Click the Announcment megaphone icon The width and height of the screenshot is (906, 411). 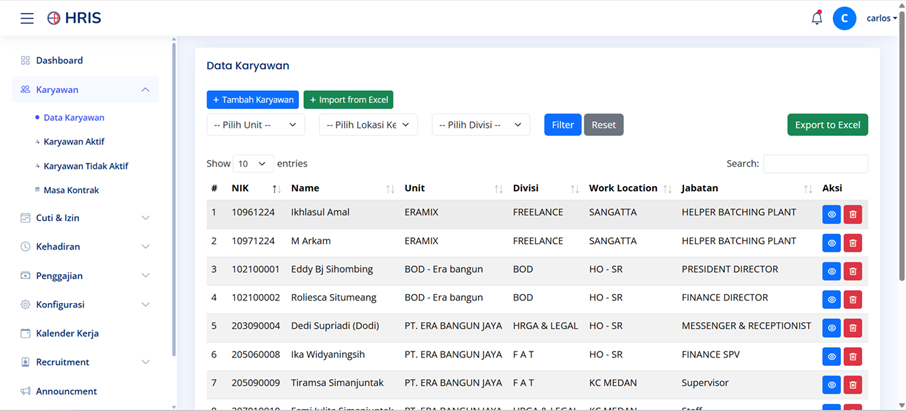click(x=25, y=391)
